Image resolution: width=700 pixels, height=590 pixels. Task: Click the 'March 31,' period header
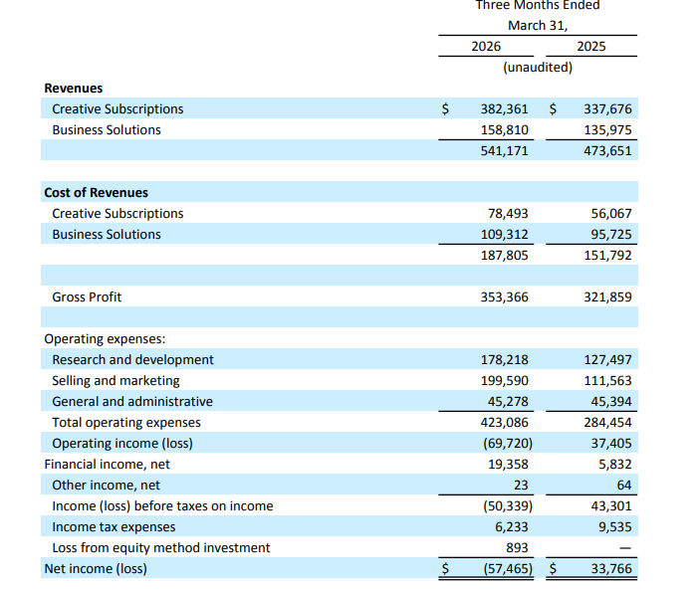click(x=538, y=26)
